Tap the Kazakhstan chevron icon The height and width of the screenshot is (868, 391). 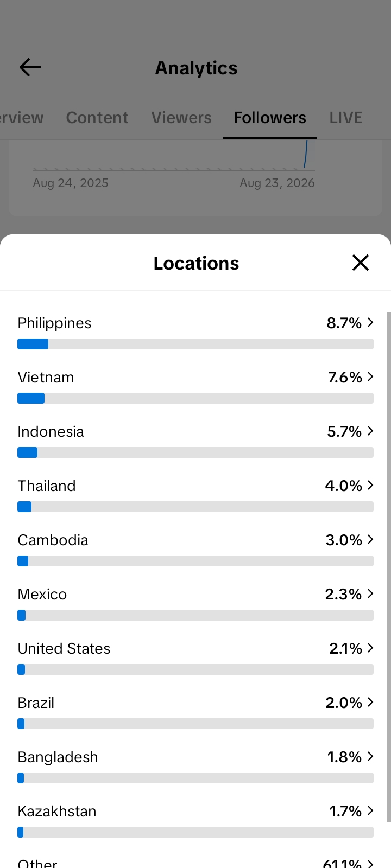[x=370, y=810]
